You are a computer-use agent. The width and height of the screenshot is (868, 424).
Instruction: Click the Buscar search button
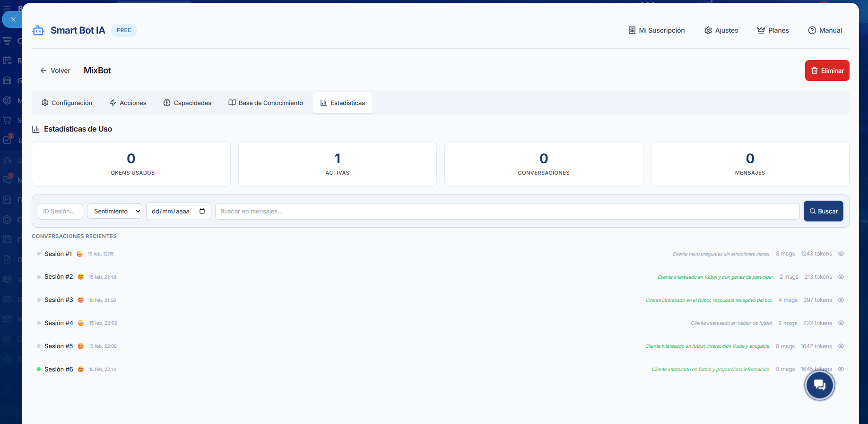click(823, 211)
